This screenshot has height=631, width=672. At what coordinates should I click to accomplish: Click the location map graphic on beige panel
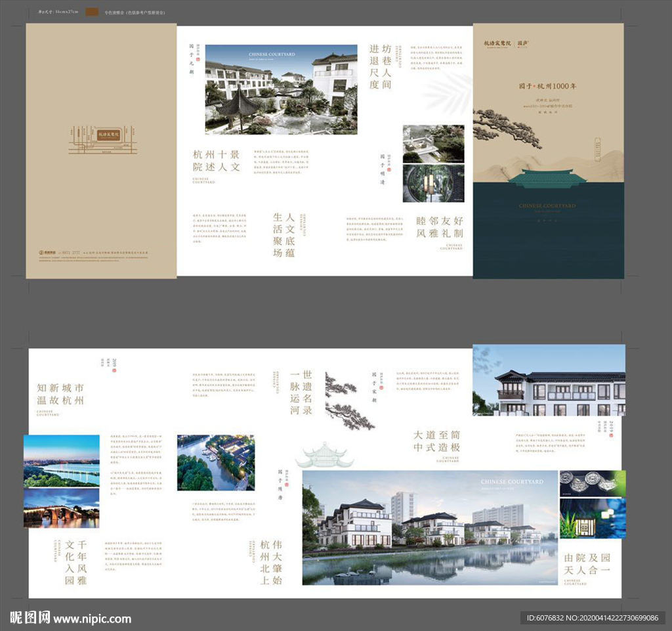point(102,139)
